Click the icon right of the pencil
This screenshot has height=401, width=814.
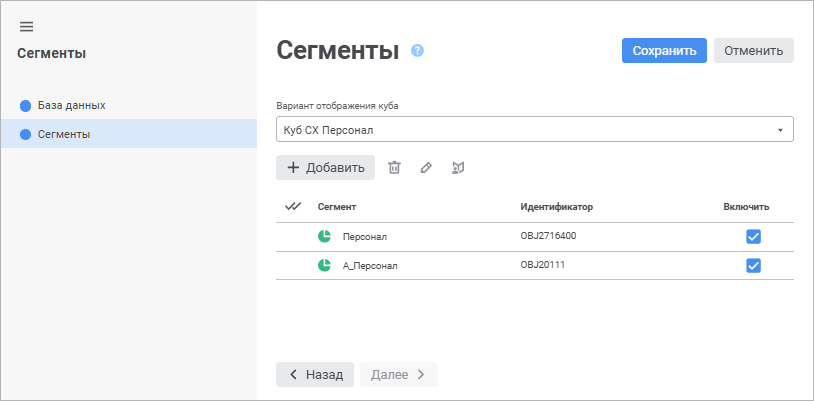pos(459,168)
